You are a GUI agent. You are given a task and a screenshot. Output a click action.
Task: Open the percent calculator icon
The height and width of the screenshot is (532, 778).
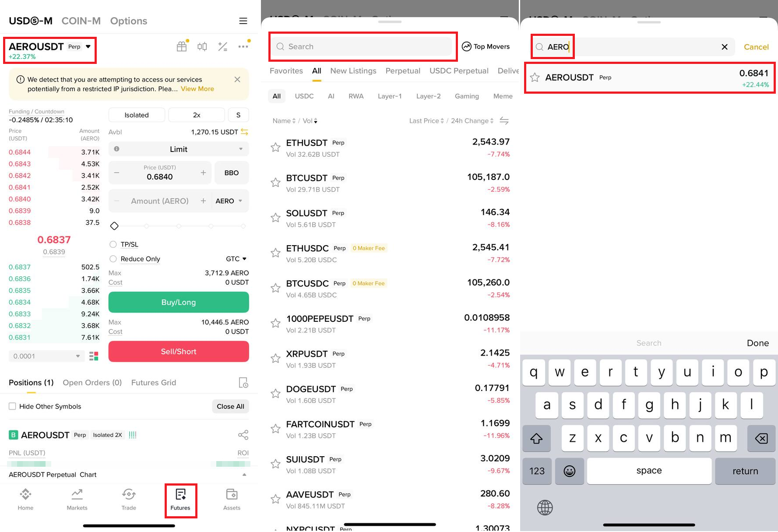click(223, 46)
